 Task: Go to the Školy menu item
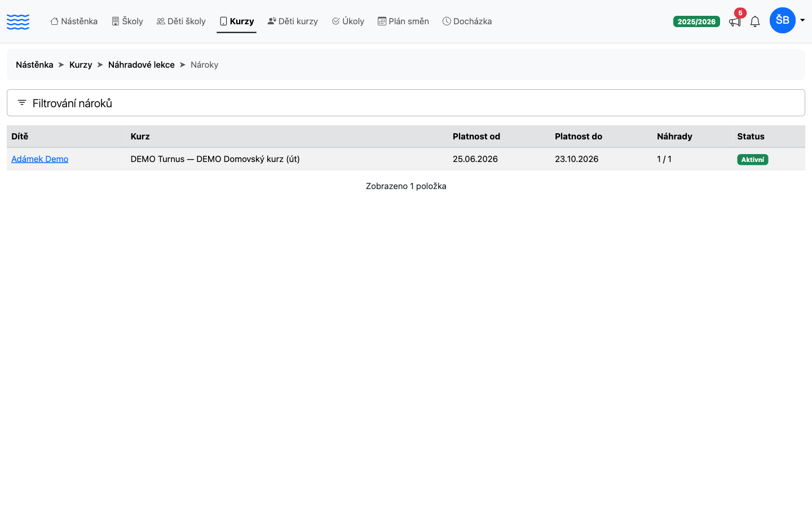pyautogui.click(x=127, y=21)
